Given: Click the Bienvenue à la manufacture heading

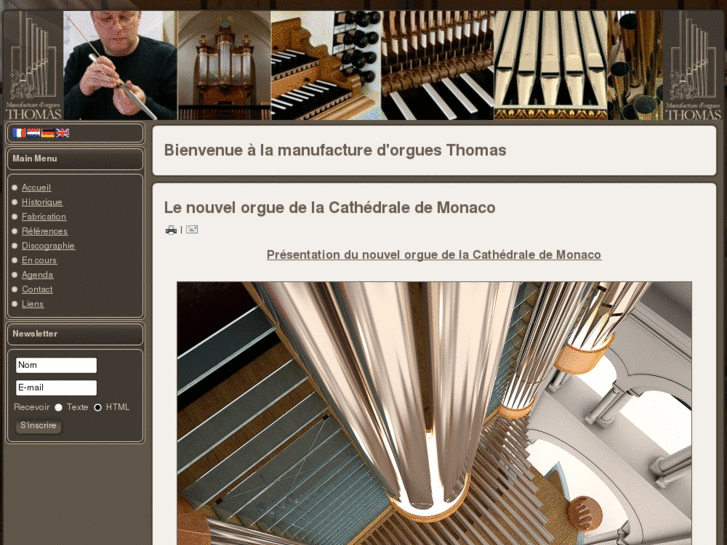Looking at the screenshot, I should (x=335, y=150).
